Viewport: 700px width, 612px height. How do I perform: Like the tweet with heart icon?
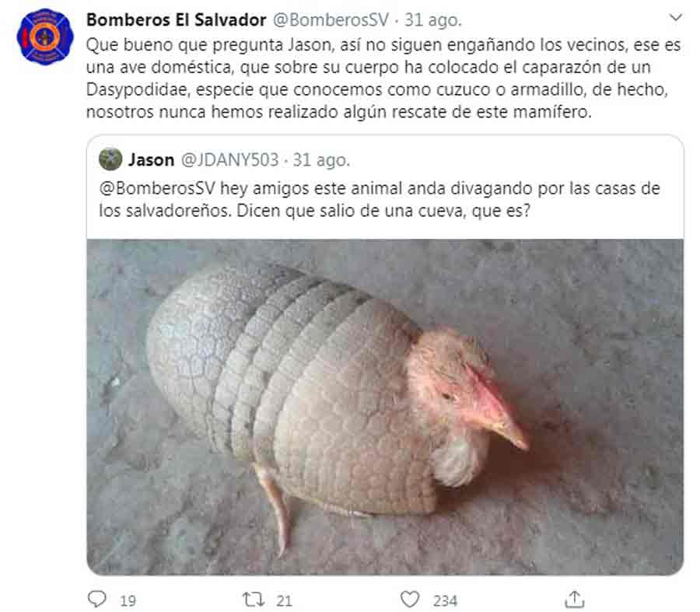[x=410, y=599]
